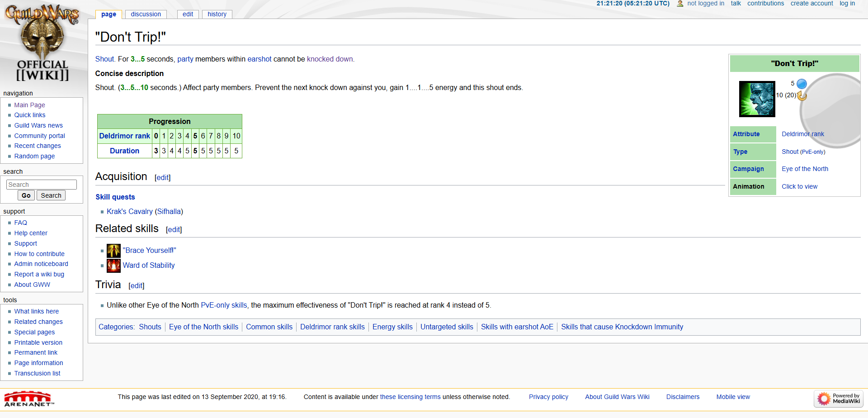
Task: Open Eye of the North skills category
Action: 203,327
